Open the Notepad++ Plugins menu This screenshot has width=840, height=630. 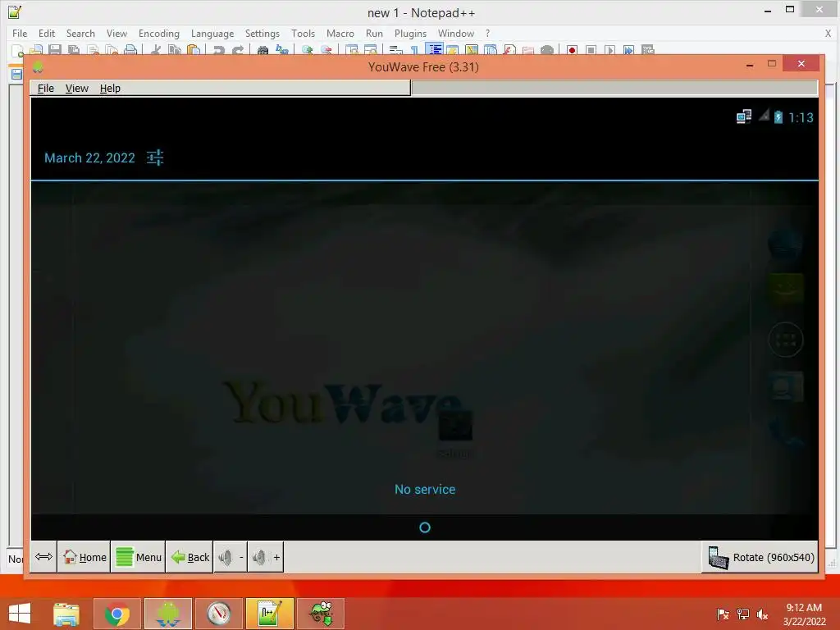pyautogui.click(x=410, y=33)
